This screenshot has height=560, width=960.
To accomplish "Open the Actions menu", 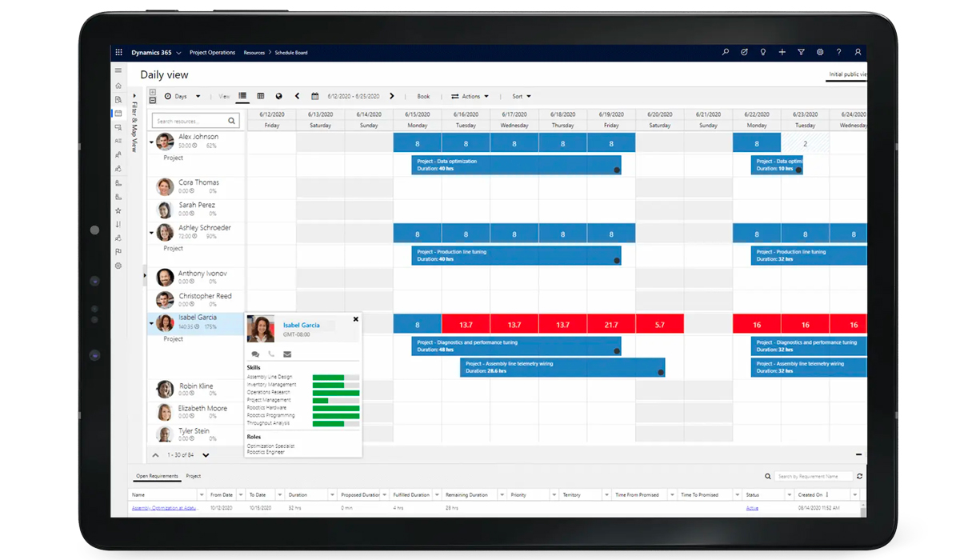I will (x=470, y=95).
